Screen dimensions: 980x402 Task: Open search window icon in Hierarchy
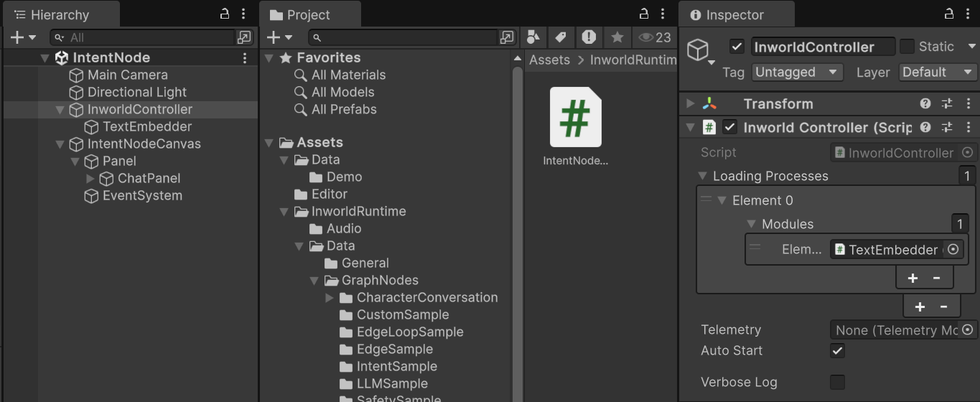(244, 37)
